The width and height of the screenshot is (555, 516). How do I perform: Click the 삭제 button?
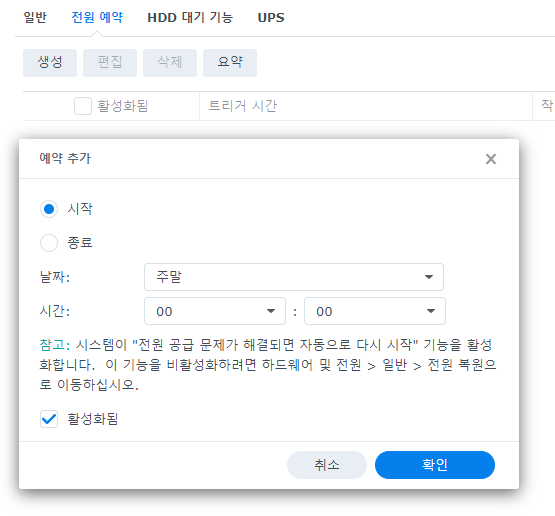click(170, 63)
